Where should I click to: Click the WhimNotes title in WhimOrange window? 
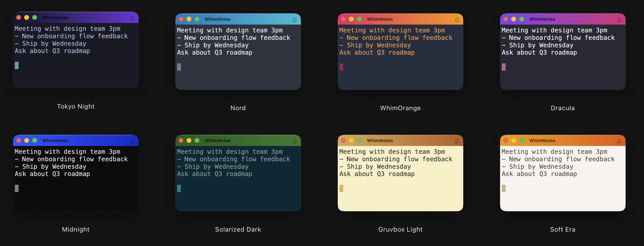pos(380,19)
